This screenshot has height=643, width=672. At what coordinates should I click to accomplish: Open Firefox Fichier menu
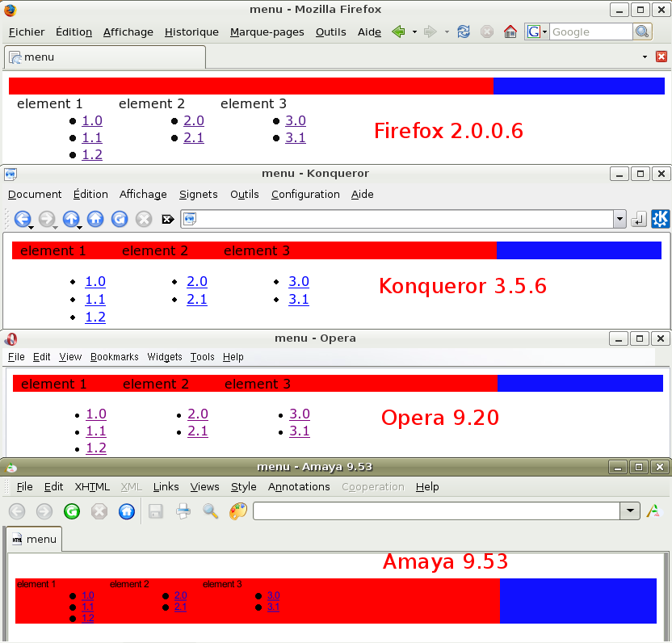tap(27, 32)
